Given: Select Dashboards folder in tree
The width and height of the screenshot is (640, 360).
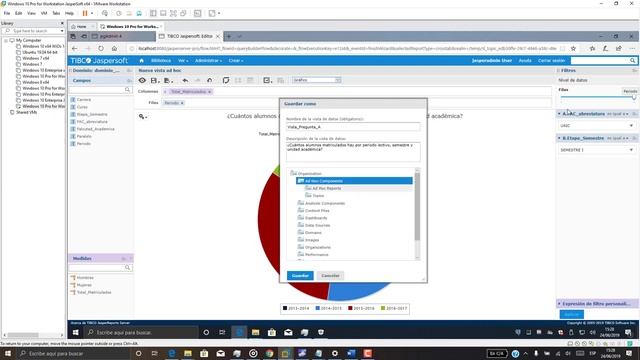Looking at the screenshot, I should pos(316,218).
